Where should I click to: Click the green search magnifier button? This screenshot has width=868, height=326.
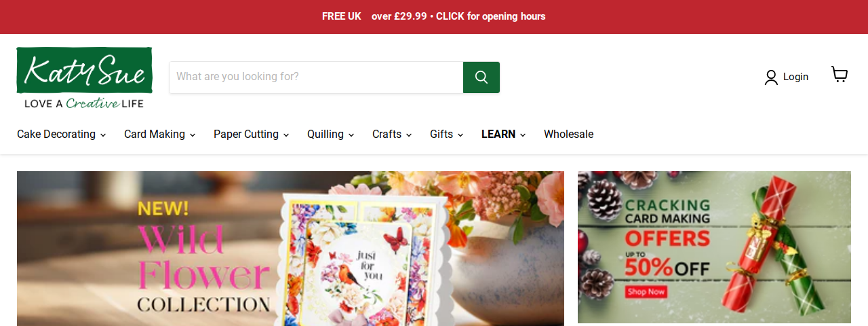click(x=481, y=77)
